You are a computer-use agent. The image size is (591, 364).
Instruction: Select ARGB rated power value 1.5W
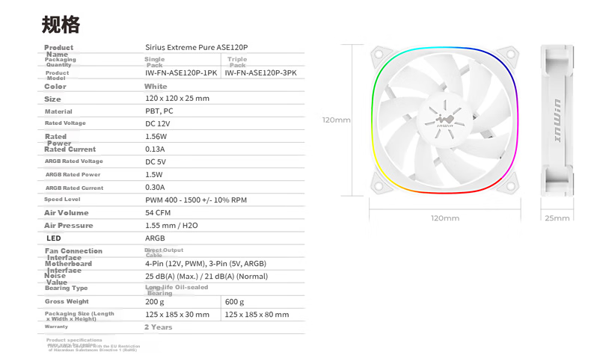154,175
